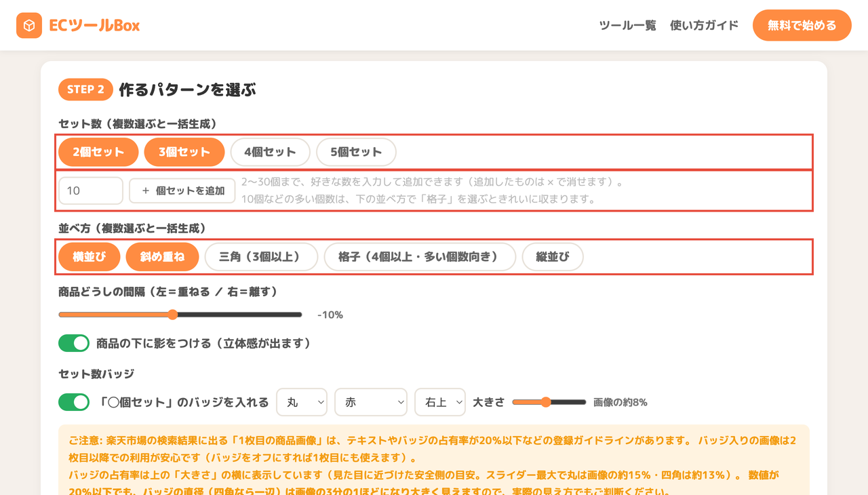
Task: Click the label 並べ方（複数選ぶと一括生成）
Action: coord(132,229)
